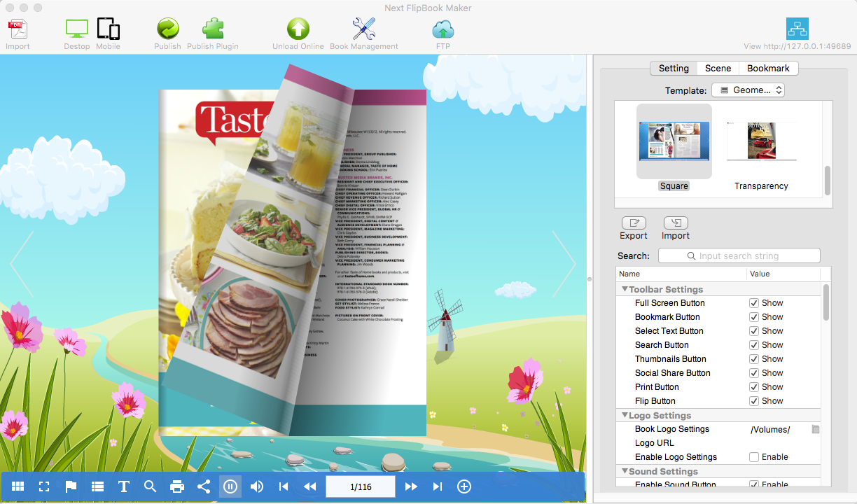Click the thumbnails grid icon in bottom toolbar
Image resolution: width=857 pixels, height=504 pixels.
click(x=18, y=486)
